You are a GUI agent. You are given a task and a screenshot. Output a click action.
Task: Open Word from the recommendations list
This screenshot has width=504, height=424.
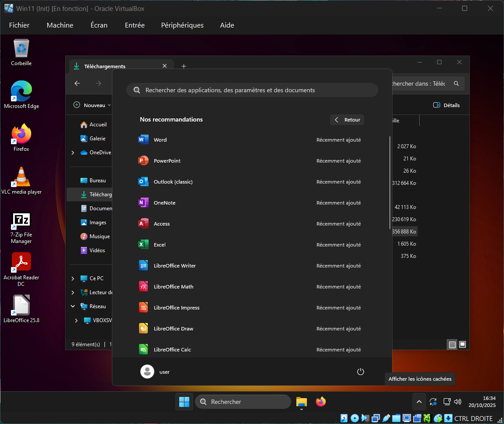[x=160, y=140]
